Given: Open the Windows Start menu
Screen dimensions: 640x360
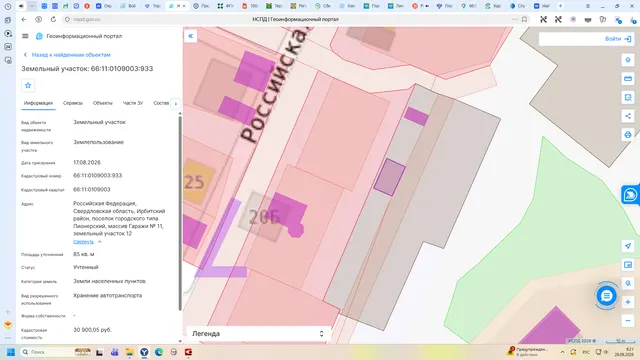Looking at the screenshot, I should pyautogui.click(x=11, y=352).
